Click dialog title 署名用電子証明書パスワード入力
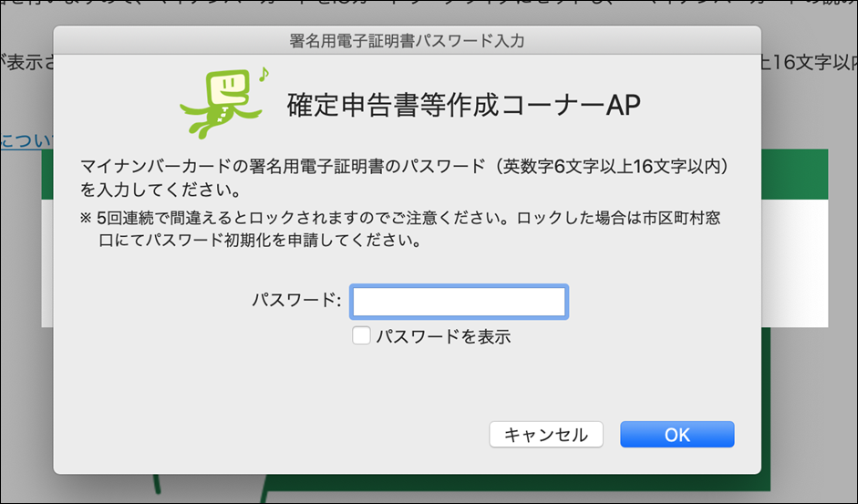Image resolution: width=858 pixels, height=504 pixels. click(x=407, y=40)
